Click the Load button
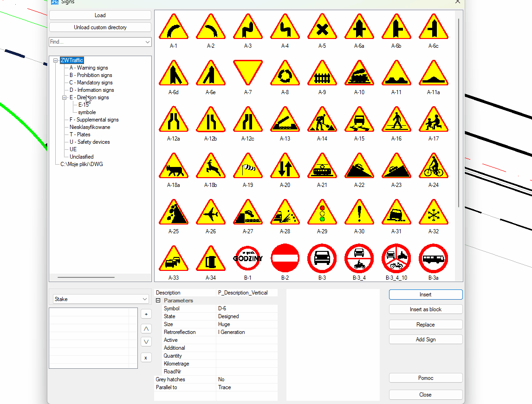The image size is (532, 404). [100, 15]
